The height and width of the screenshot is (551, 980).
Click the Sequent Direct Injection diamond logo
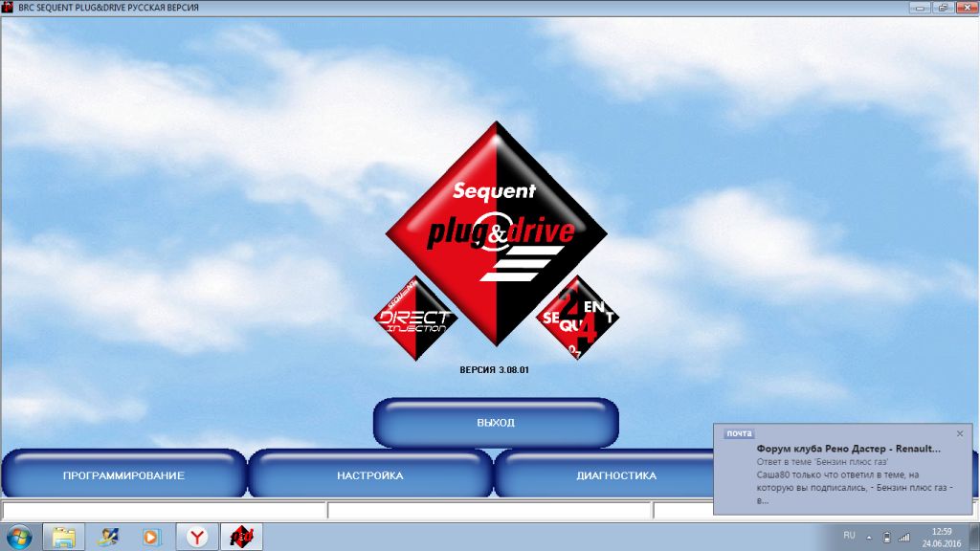pyautogui.click(x=415, y=319)
